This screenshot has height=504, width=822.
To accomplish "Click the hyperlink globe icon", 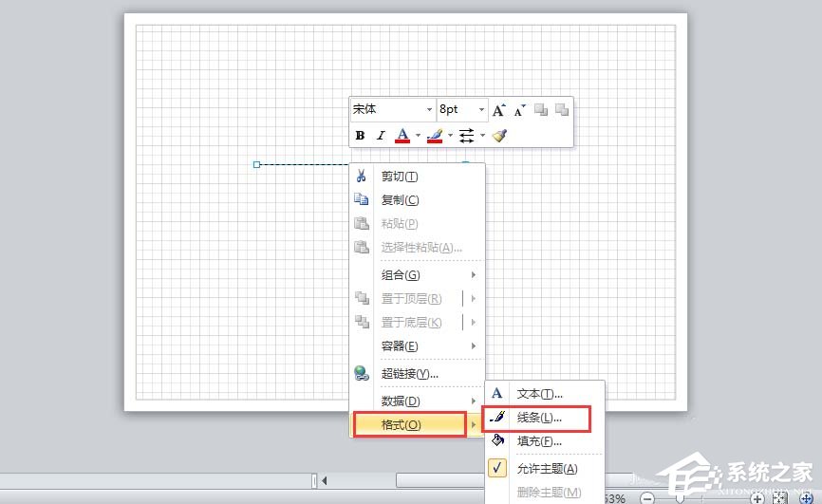I will pyautogui.click(x=362, y=373).
